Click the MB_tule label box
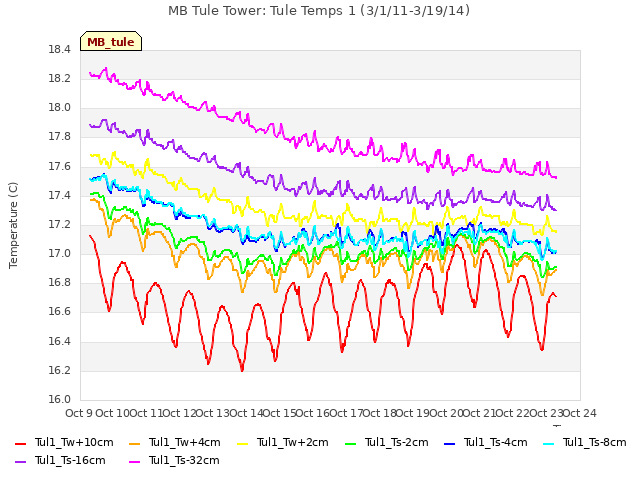The width and height of the screenshot is (640, 480). tap(111, 41)
